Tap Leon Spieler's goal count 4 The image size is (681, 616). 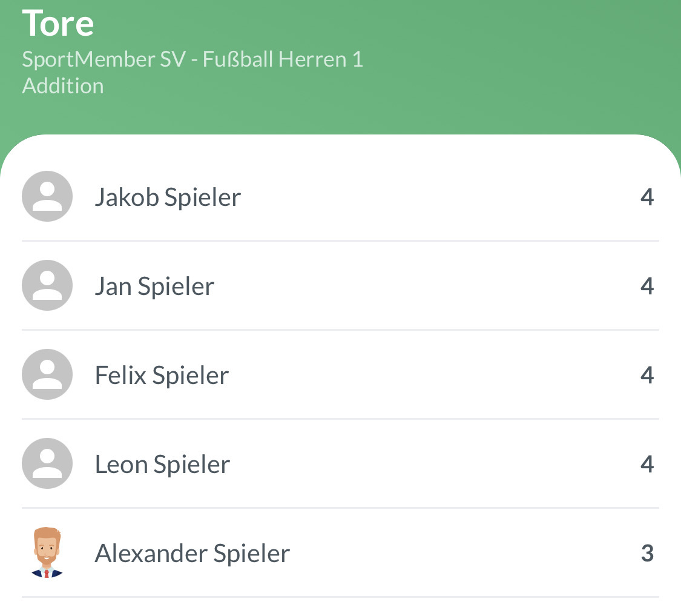coord(647,465)
